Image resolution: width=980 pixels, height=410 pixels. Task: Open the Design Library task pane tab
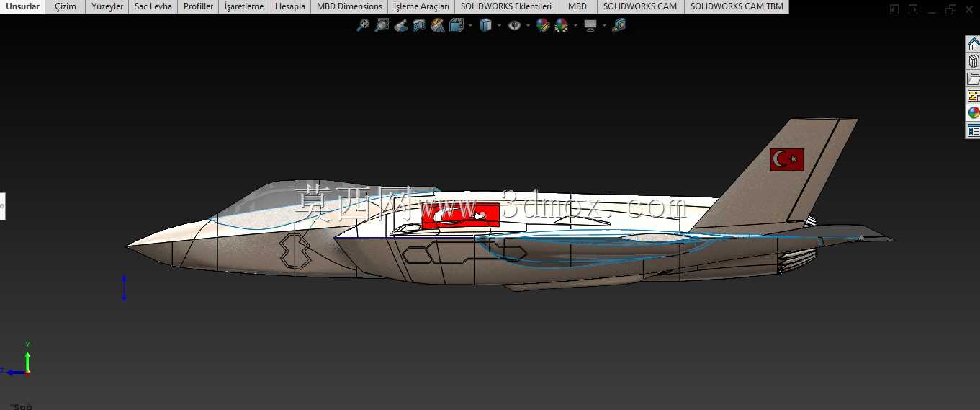tap(973, 62)
